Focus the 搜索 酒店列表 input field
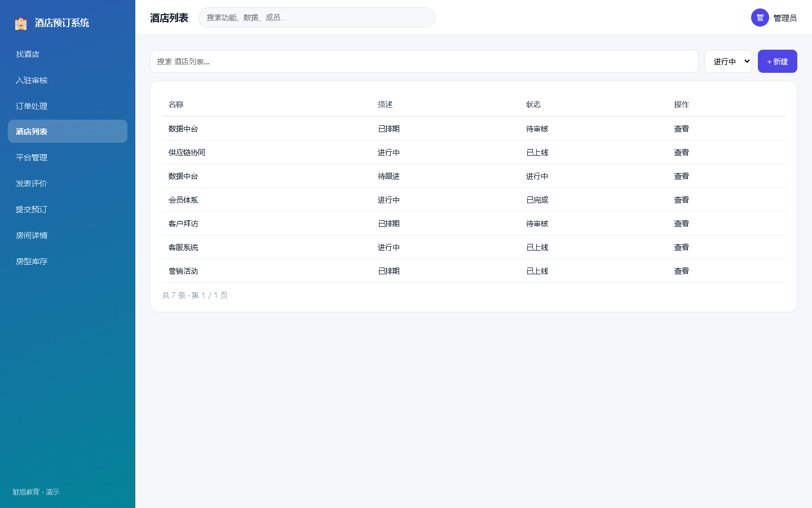The width and height of the screenshot is (812, 508). click(x=424, y=62)
